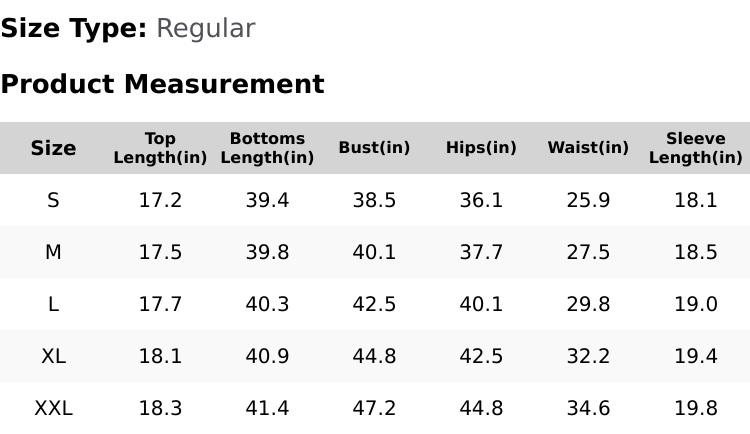Screen dimensions: 750x434
Task: Click the Top Length(in) column header
Action: 160,148
